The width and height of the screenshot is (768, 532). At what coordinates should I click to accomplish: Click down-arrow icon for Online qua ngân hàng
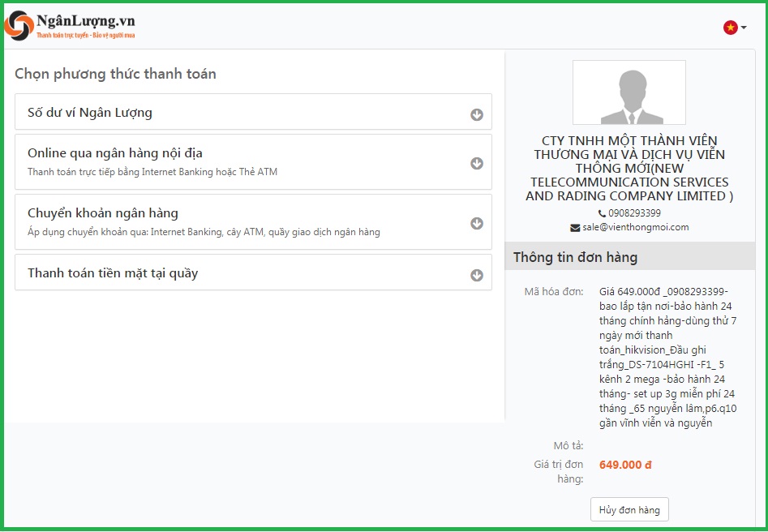477,163
